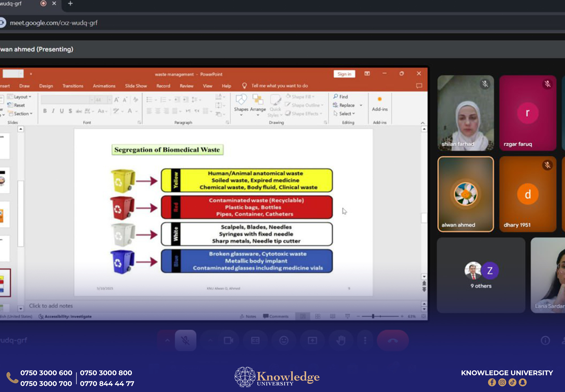Open the Transitions tab
The image size is (565, 392).
tap(73, 86)
